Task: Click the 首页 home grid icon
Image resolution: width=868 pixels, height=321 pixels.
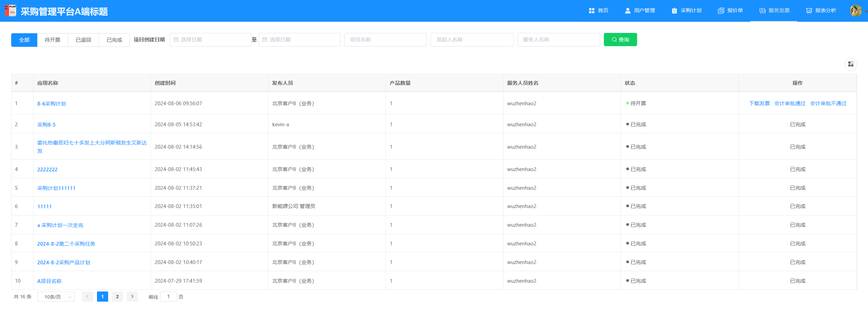Action: tap(592, 11)
